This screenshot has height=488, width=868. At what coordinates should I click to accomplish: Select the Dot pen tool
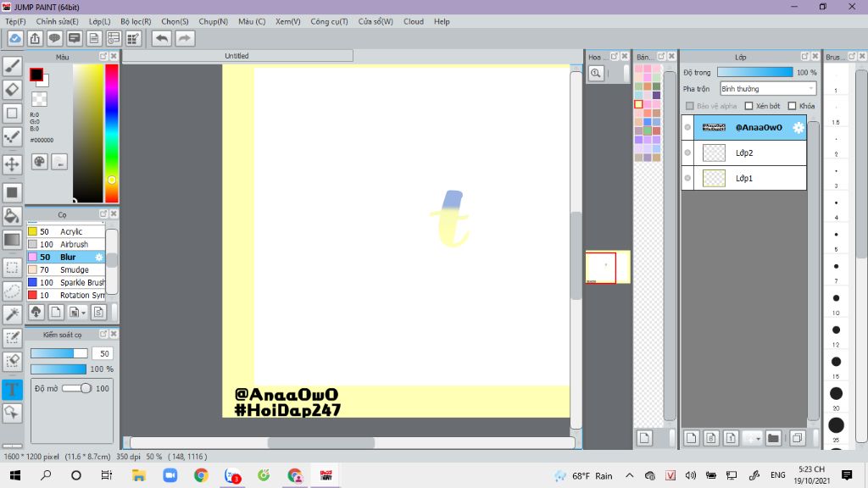point(12,136)
